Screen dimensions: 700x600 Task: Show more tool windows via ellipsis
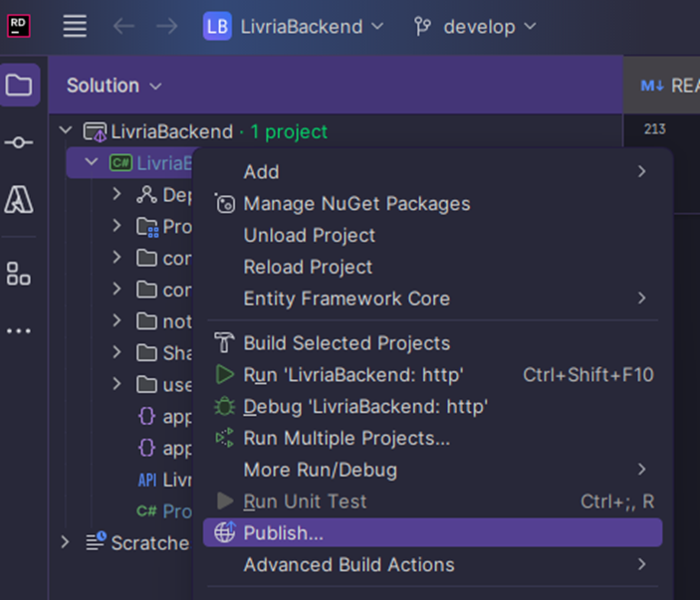tap(18, 331)
